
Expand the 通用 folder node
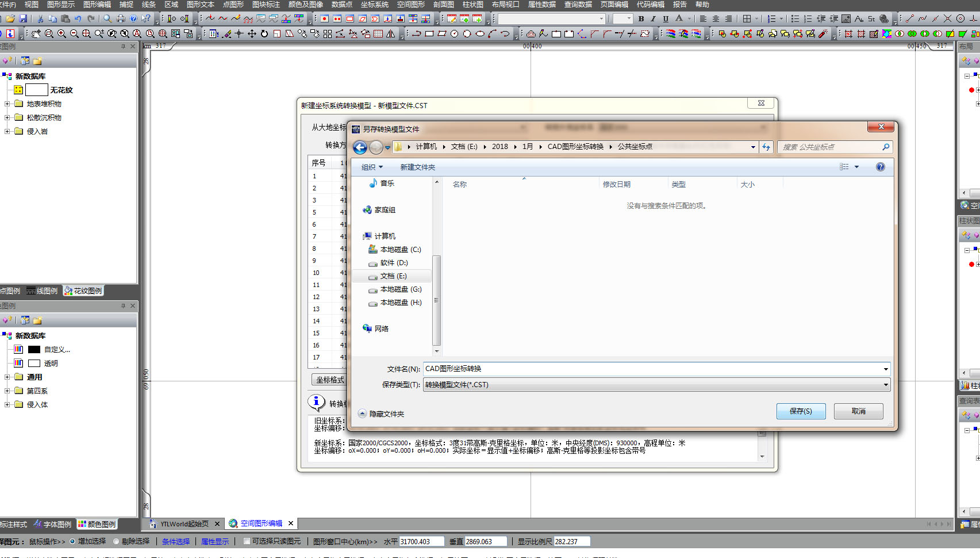point(7,377)
